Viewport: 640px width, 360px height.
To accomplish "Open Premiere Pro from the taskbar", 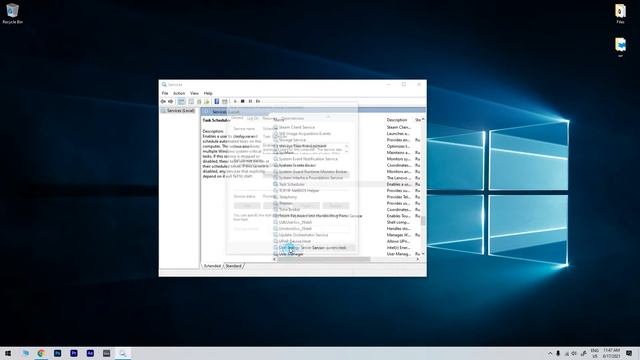I will tap(74, 353).
